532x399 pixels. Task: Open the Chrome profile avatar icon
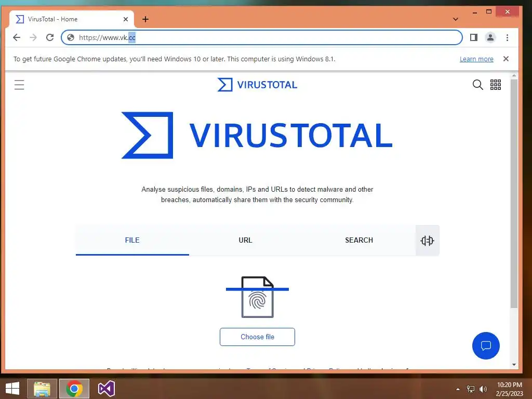[x=490, y=37]
